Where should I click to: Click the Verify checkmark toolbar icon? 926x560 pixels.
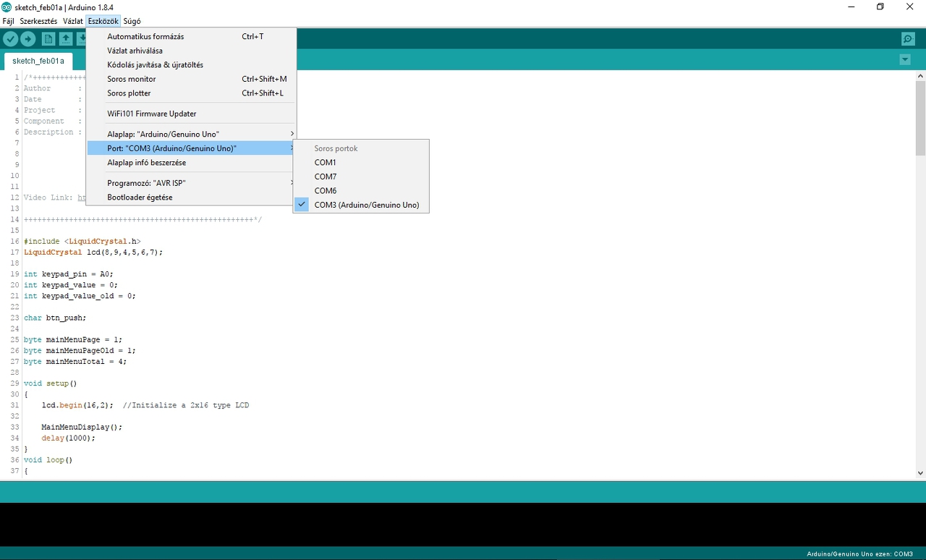point(11,39)
